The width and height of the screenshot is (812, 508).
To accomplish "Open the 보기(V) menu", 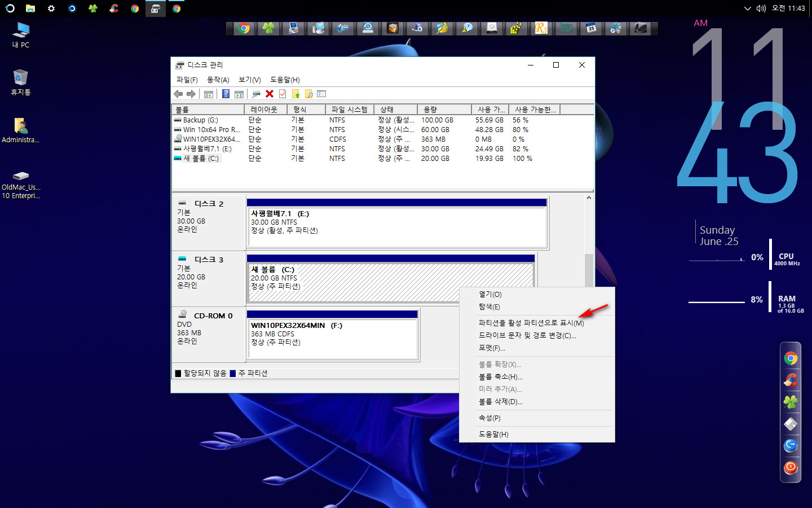I will point(250,80).
